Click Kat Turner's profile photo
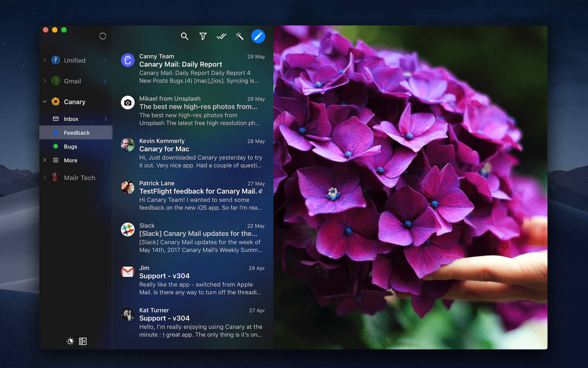The height and width of the screenshot is (368, 588). tap(128, 314)
